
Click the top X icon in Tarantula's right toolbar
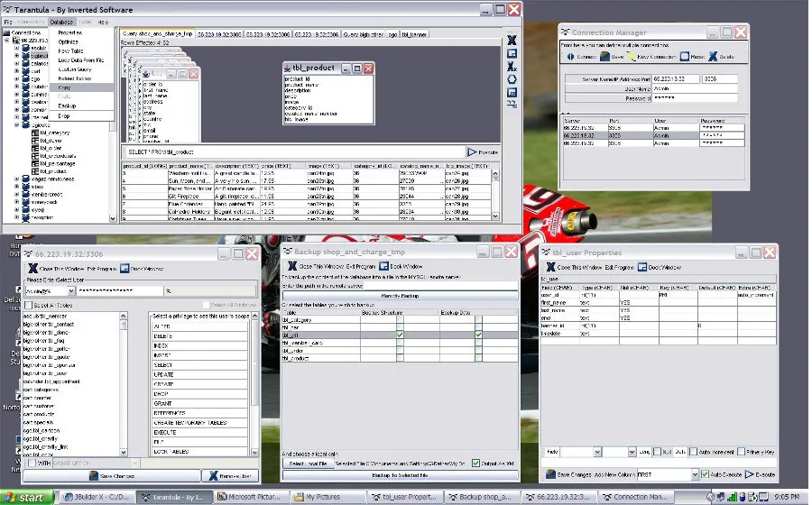(512, 41)
